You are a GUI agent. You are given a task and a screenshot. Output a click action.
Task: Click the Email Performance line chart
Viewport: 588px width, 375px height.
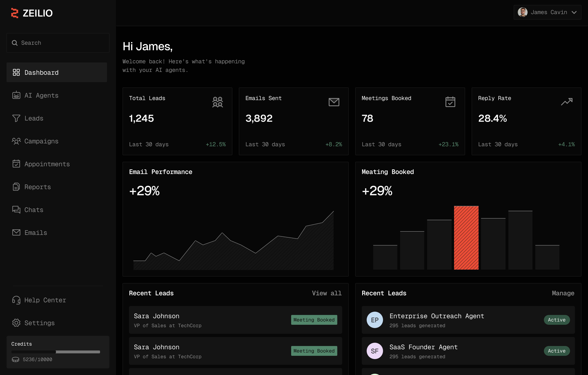(233, 240)
